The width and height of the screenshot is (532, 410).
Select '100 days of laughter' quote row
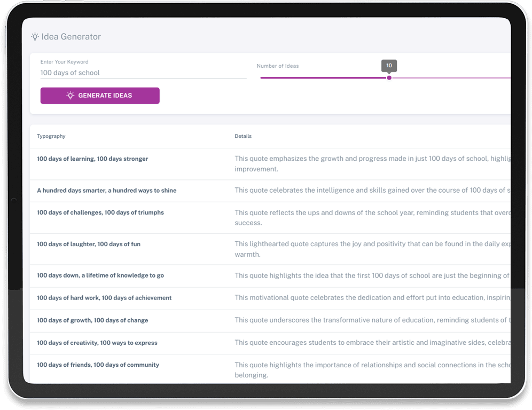pos(89,244)
